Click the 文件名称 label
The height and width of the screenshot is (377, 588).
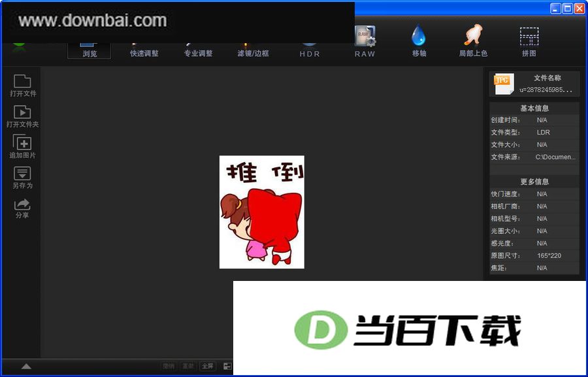coord(547,78)
